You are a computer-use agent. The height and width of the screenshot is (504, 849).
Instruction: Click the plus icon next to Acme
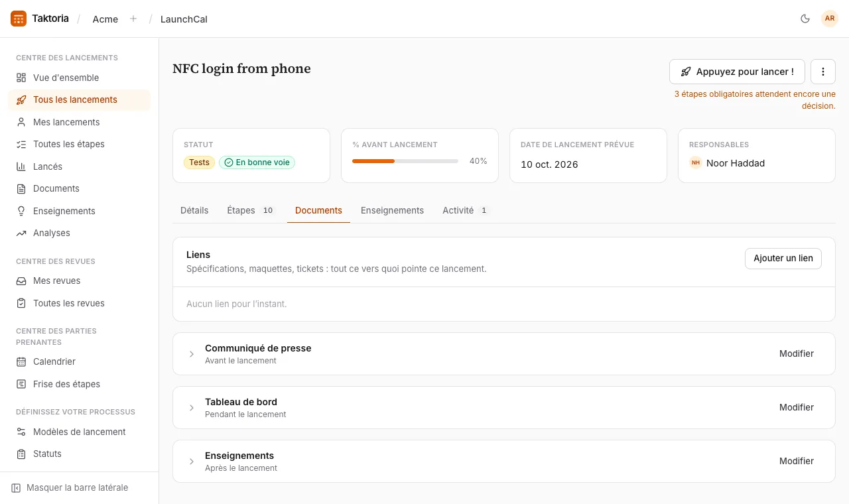[133, 19]
